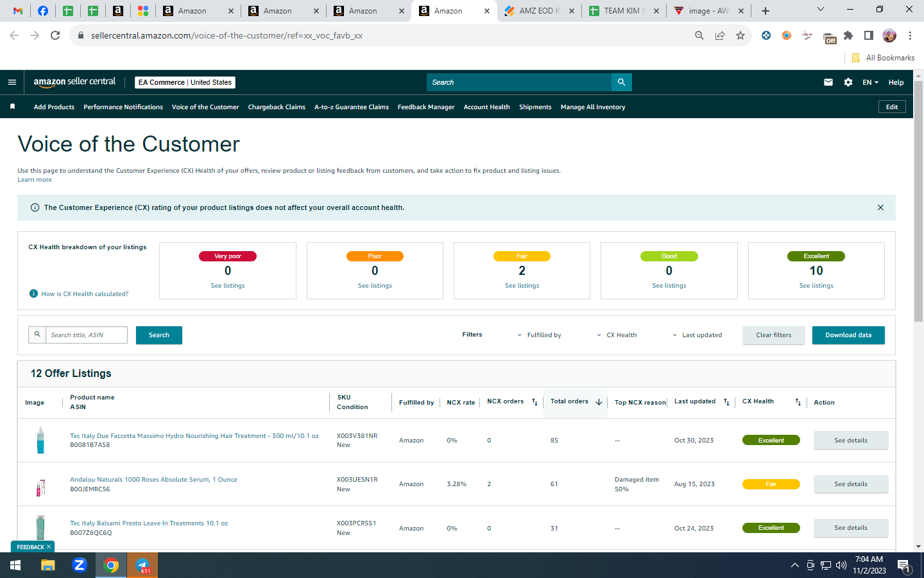Open the Seller Central hamburger menu
Image resolution: width=924 pixels, height=578 pixels.
coord(12,82)
